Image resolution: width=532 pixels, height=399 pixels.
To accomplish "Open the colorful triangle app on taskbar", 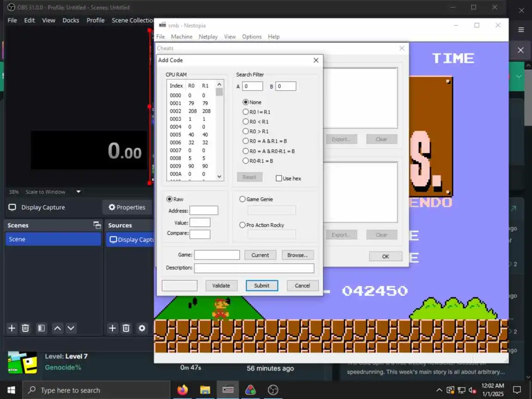I will (x=250, y=390).
